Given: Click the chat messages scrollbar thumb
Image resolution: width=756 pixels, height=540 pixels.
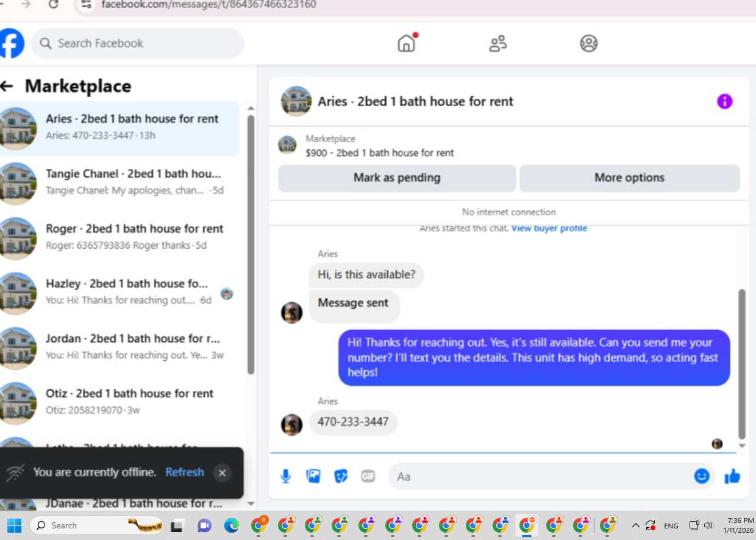Looking at the screenshot, I should [x=742, y=364].
